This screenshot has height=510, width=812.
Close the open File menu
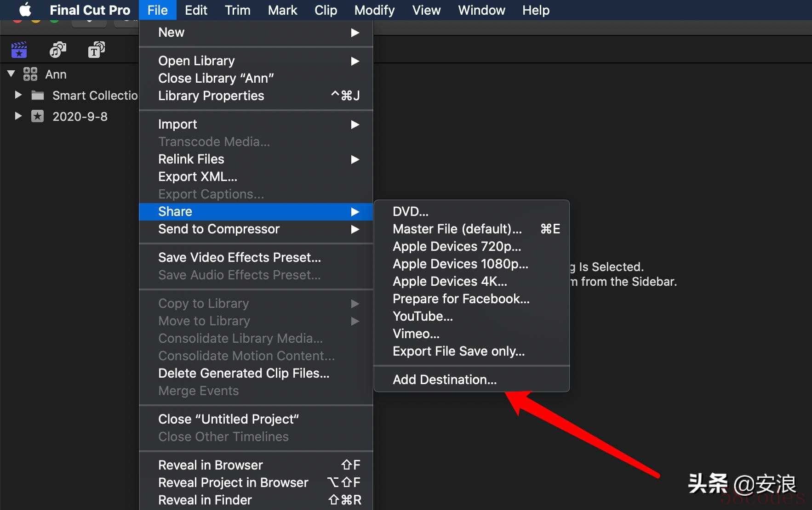pyautogui.click(x=158, y=10)
